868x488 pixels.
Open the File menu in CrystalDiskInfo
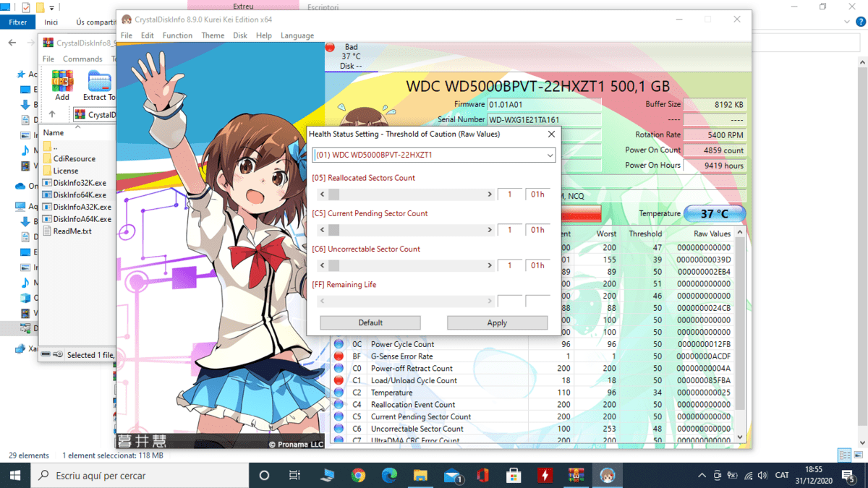pyautogui.click(x=127, y=35)
